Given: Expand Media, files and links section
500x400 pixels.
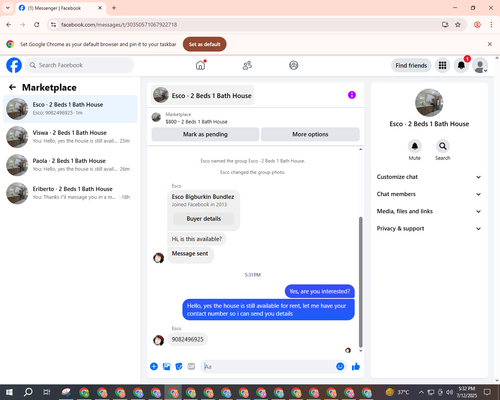Looking at the screenshot, I should (429, 211).
